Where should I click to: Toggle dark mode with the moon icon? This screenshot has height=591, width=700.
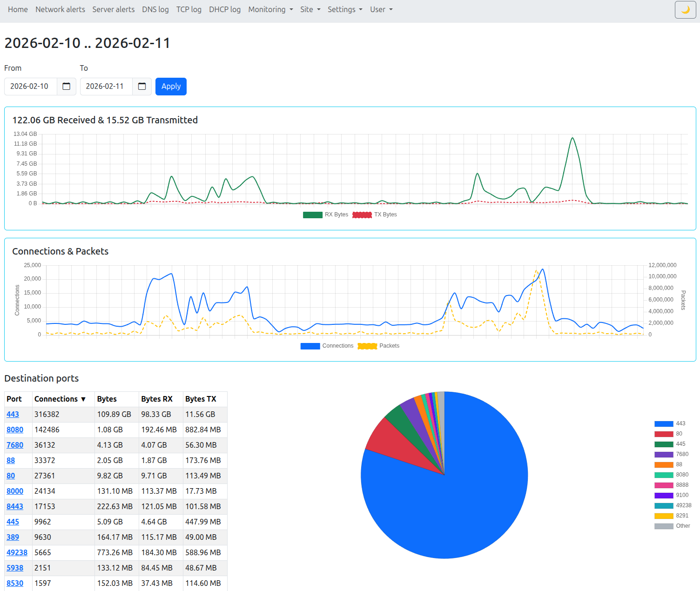(685, 10)
